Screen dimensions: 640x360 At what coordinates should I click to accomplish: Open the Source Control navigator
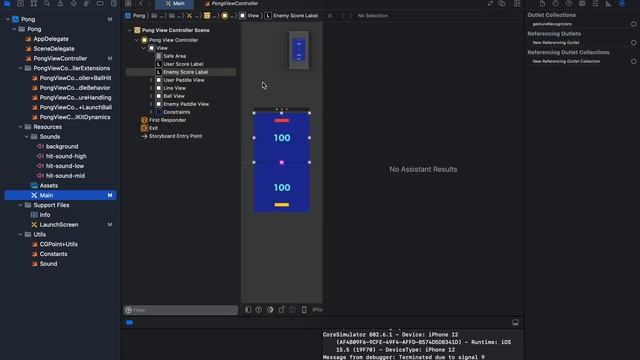point(20,4)
